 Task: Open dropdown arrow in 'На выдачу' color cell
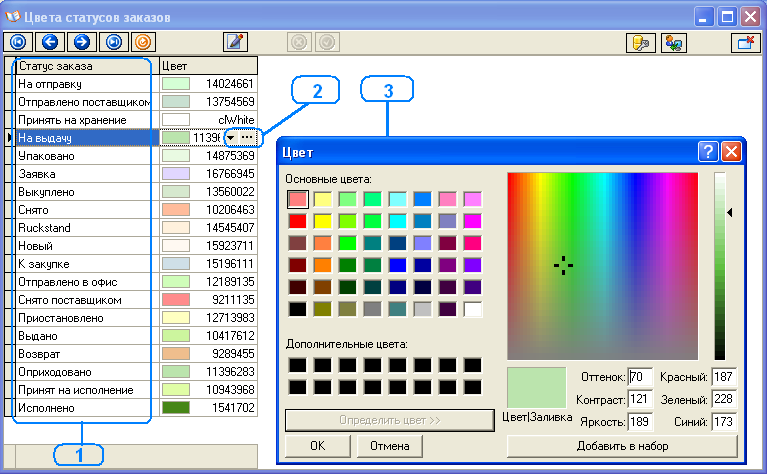231,137
